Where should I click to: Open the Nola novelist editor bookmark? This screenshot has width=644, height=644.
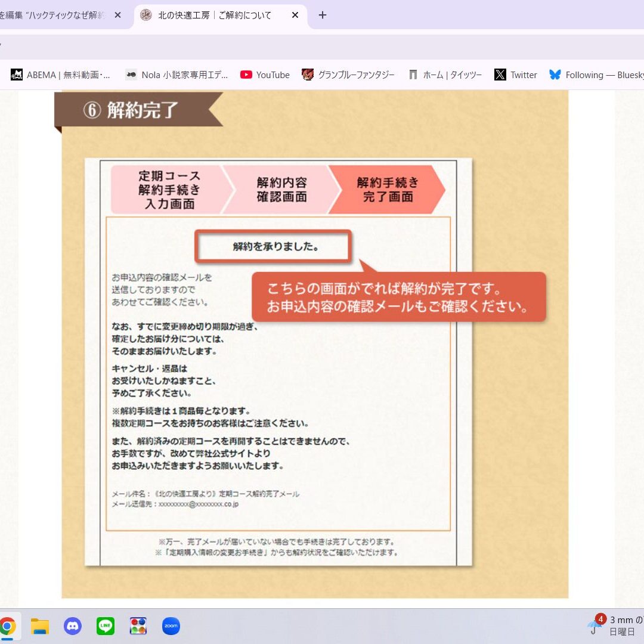pos(177,75)
